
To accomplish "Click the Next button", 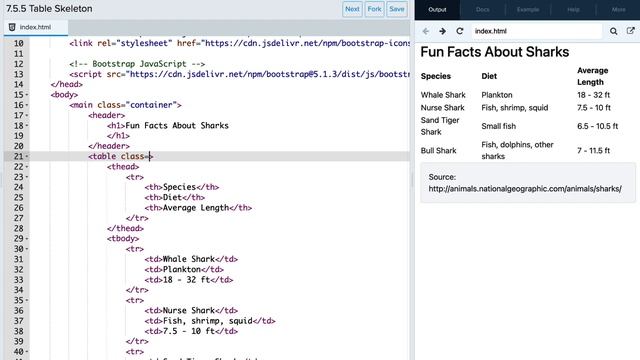I will click(352, 9).
